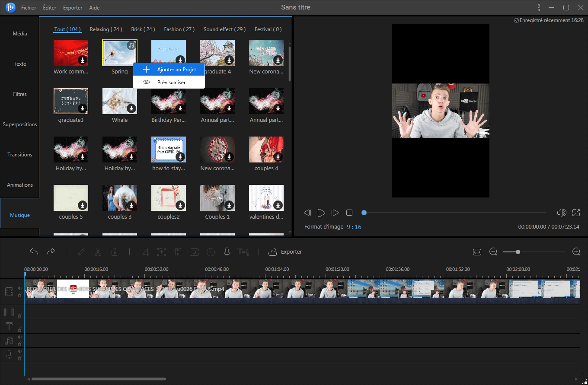The width and height of the screenshot is (588, 385).
Task: Click the pencil edit tool
Action: pos(81,251)
